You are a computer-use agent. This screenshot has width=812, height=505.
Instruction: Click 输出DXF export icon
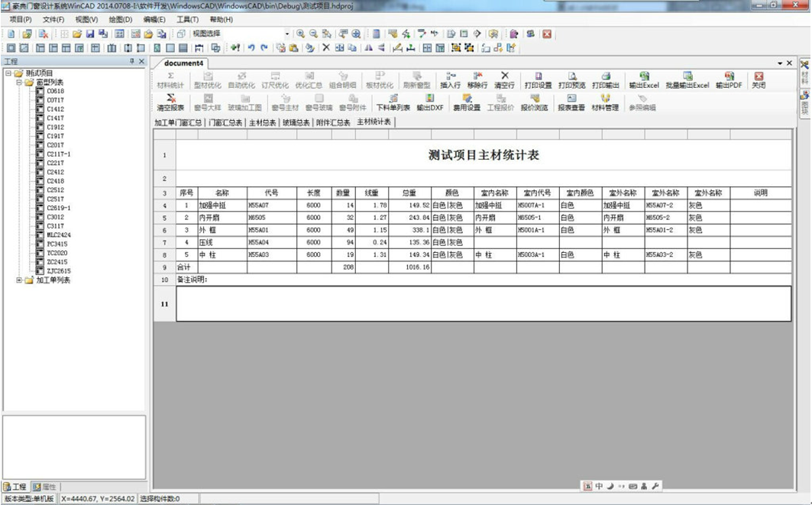(x=430, y=102)
